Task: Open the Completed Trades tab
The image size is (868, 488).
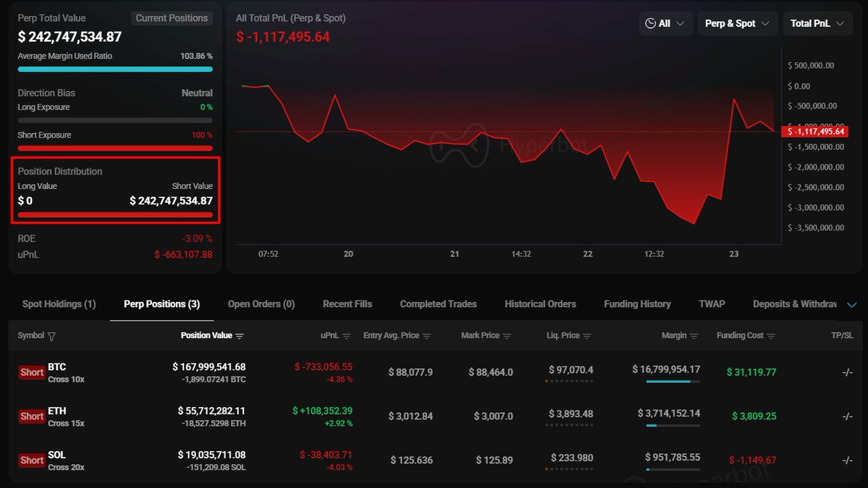Action: coord(438,304)
